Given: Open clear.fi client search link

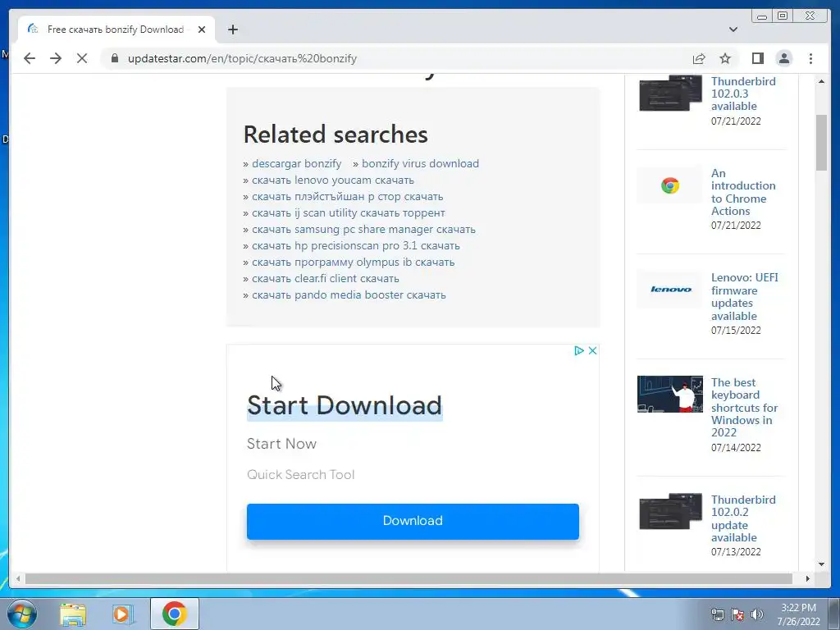Looking at the screenshot, I should [325, 279].
